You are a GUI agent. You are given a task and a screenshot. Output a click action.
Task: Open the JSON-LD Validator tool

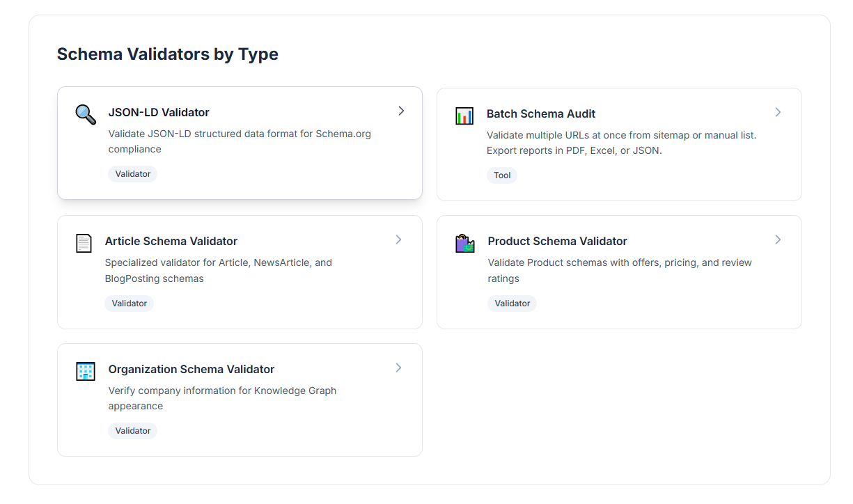pos(159,112)
